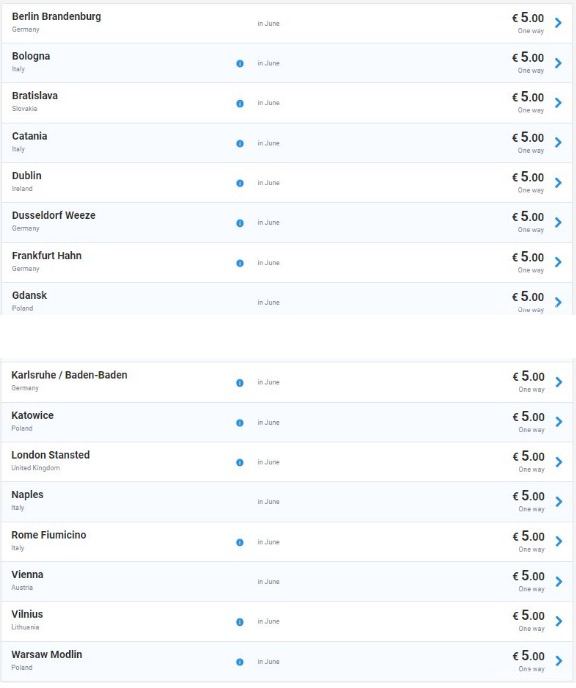Screen dimensions: 576x688
Task: Select the Vilnius destination name
Action: pos(27,614)
